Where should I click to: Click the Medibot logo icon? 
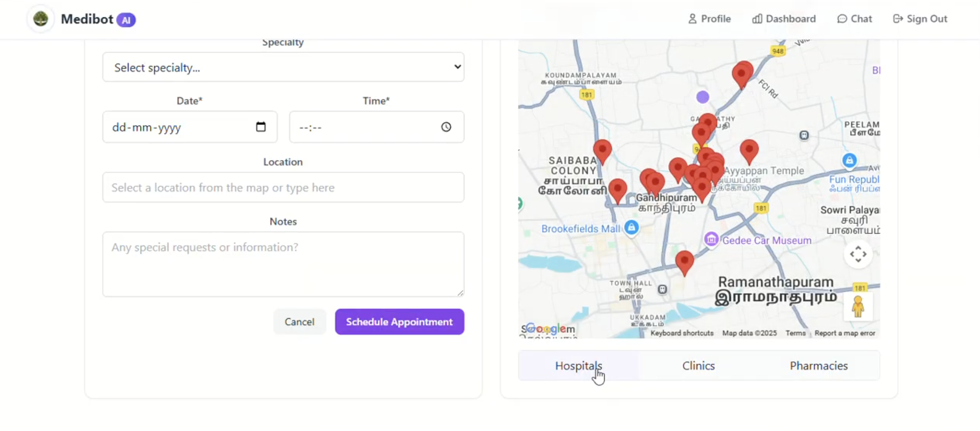click(40, 19)
